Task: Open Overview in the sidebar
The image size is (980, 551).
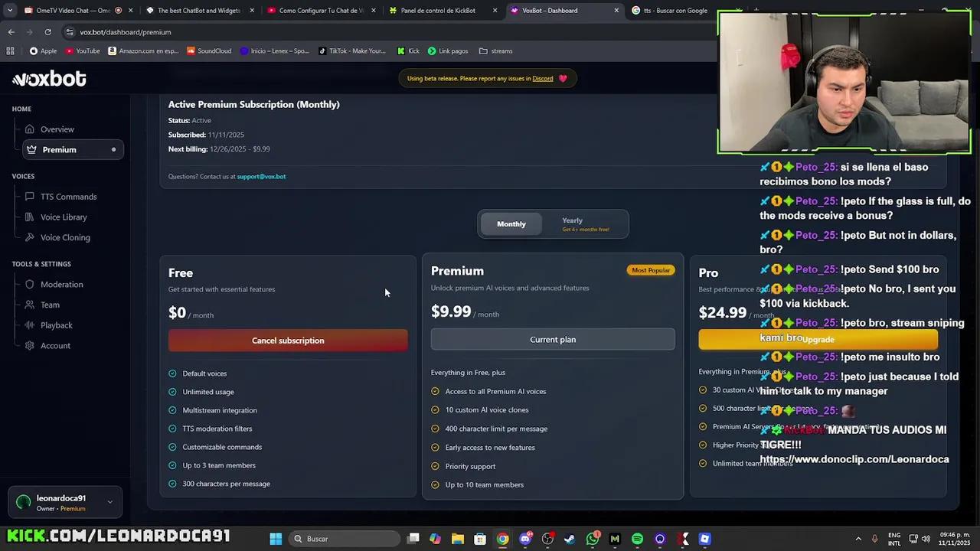Action: coord(57,129)
